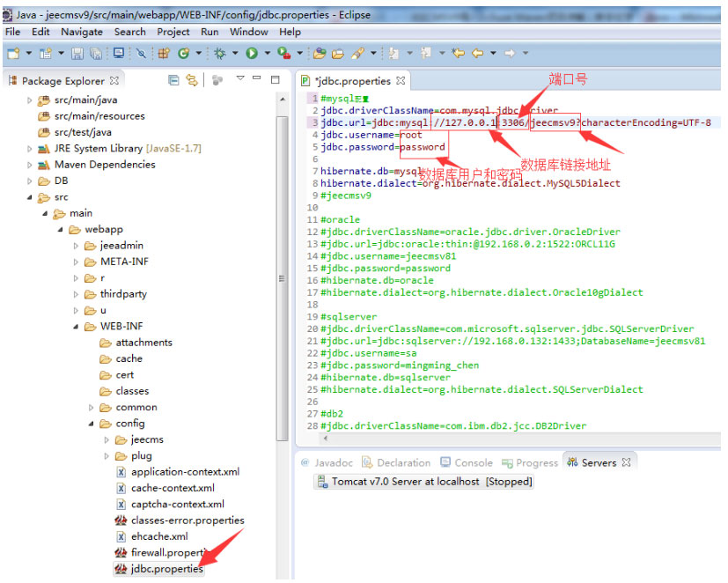Open application-context.xml in the tree
728x583 pixels.
pyautogui.click(x=184, y=472)
